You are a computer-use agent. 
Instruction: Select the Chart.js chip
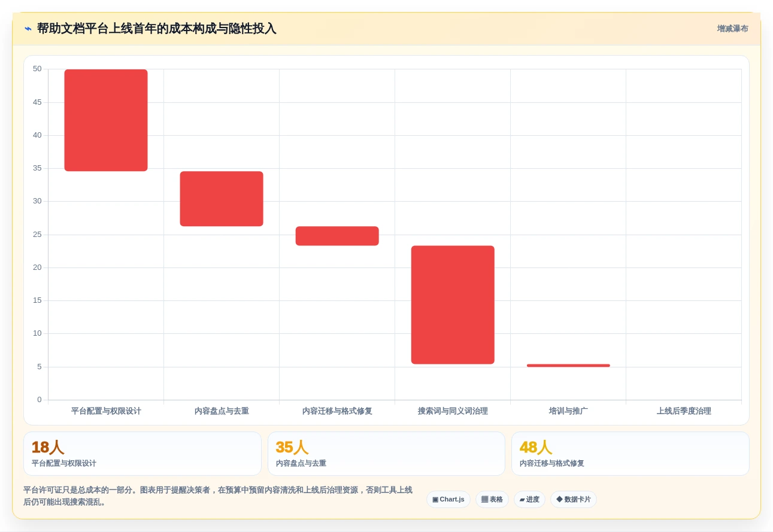click(x=448, y=499)
